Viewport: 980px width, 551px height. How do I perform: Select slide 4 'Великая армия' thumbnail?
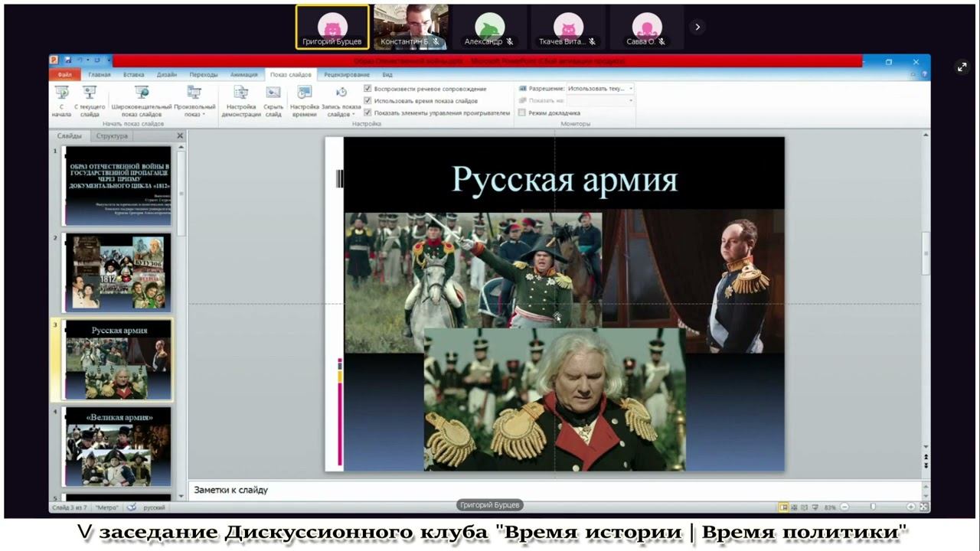118,447
